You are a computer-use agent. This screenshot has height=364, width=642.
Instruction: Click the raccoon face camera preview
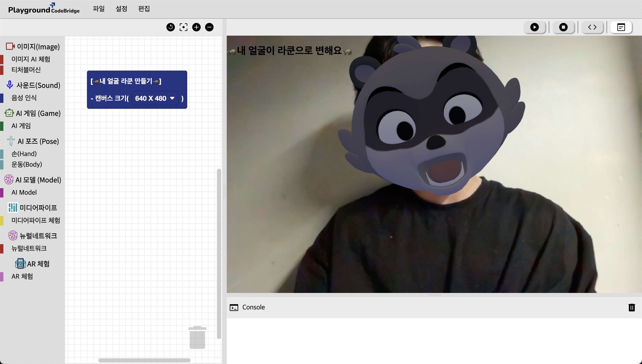(x=434, y=164)
